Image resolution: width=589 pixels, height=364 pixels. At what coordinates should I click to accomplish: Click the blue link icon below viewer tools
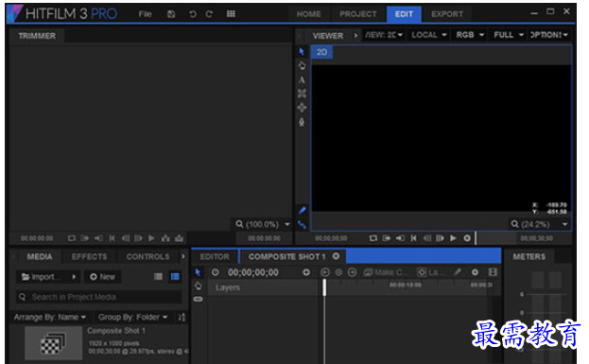point(302,225)
